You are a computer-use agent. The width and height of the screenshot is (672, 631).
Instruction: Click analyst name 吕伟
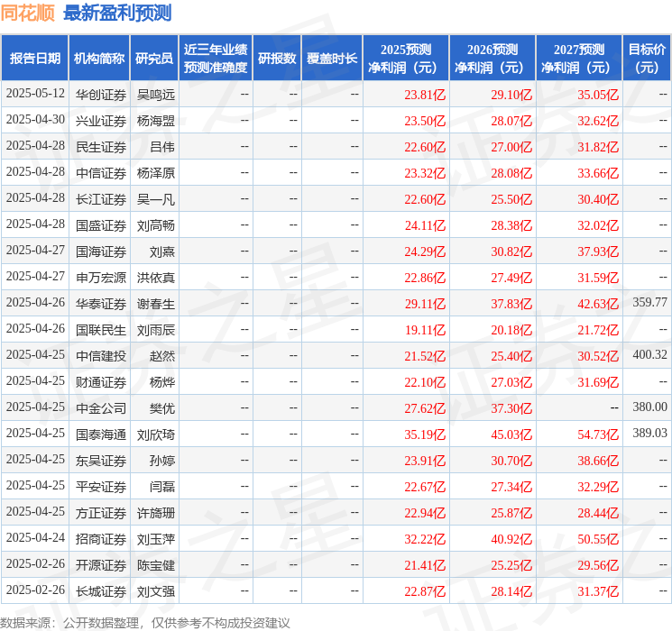(162, 147)
